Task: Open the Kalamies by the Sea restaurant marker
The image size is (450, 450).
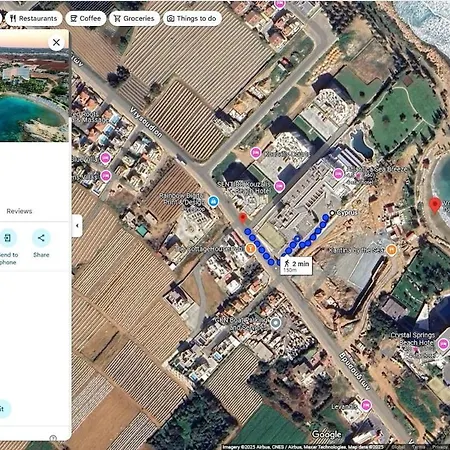Action: [x=392, y=250]
